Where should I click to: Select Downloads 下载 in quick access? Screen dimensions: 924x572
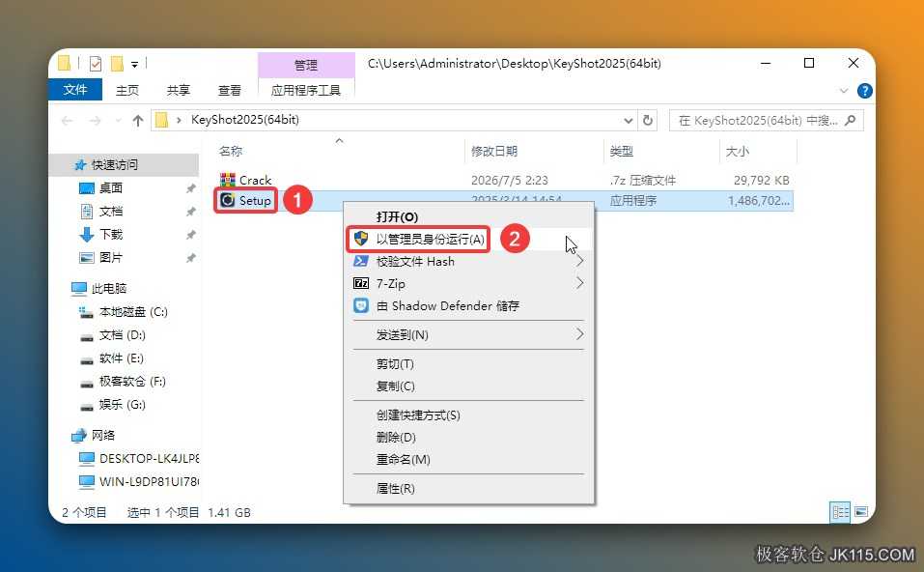(x=111, y=234)
